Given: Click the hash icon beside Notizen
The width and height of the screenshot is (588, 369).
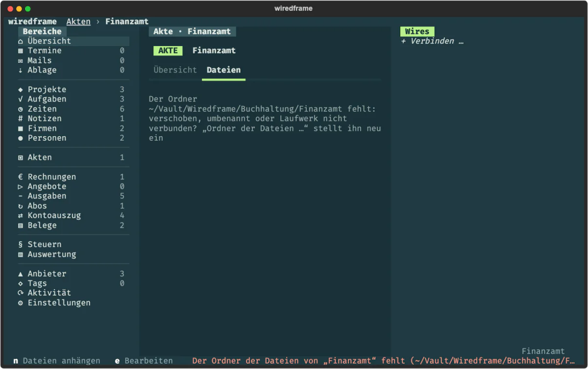Looking at the screenshot, I should pyautogui.click(x=21, y=119).
